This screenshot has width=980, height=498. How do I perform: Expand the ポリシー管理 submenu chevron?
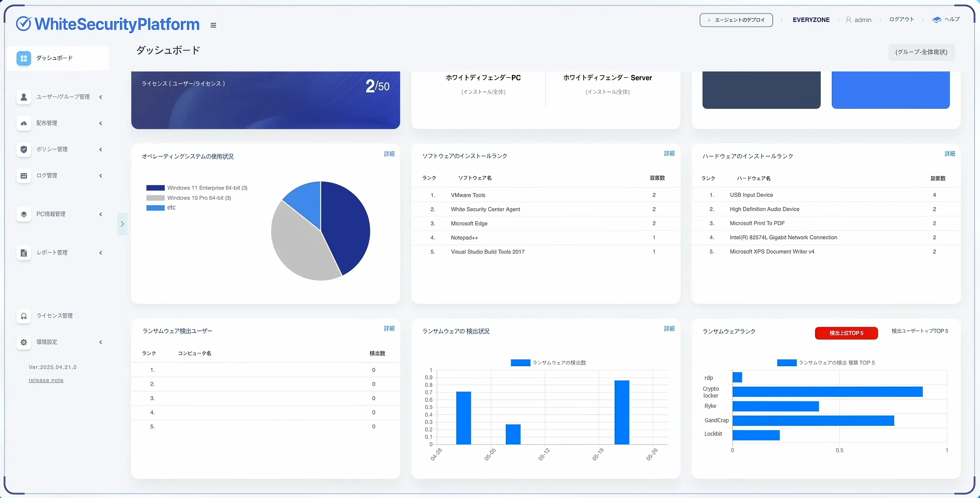100,149
